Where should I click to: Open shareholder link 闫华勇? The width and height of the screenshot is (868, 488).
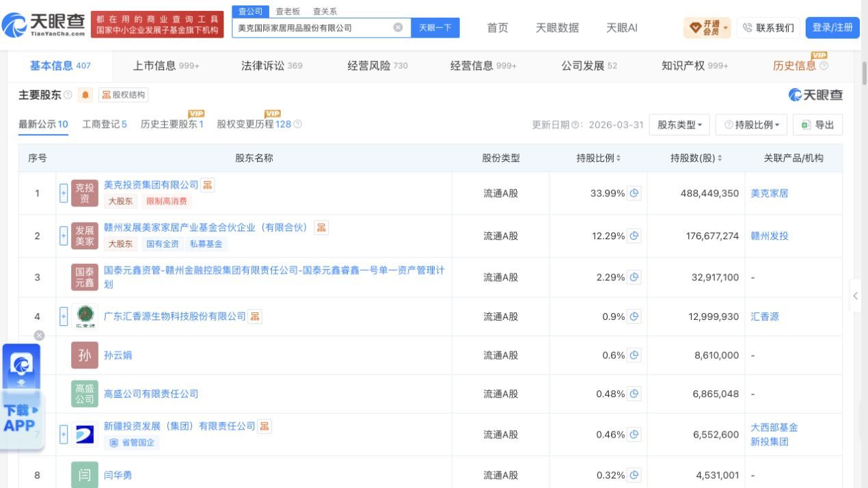(x=118, y=475)
